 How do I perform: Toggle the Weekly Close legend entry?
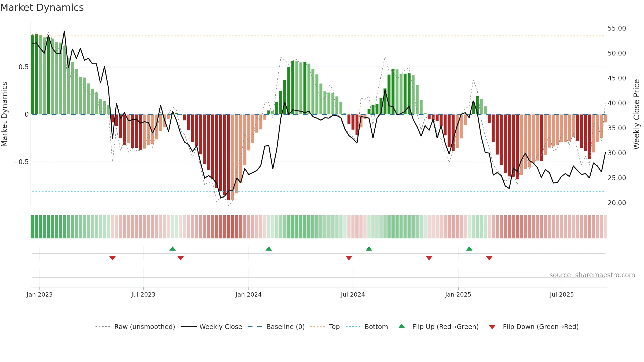pyautogui.click(x=211, y=327)
